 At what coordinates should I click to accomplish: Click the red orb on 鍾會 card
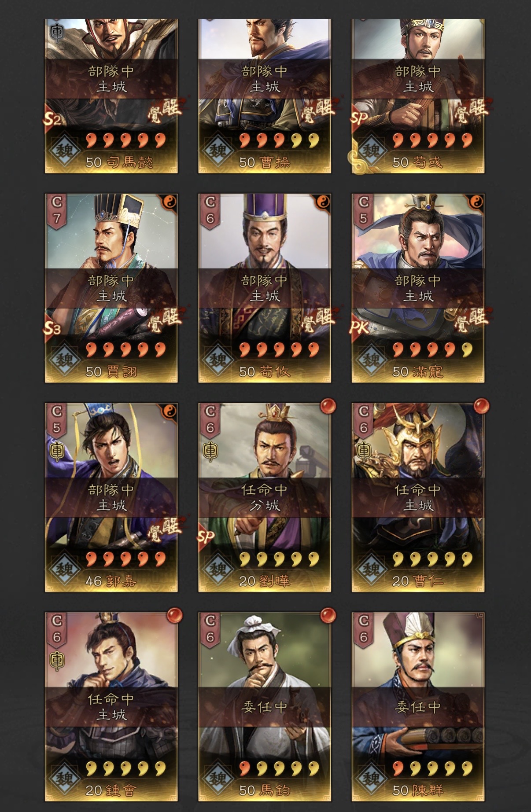coord(174,615)
